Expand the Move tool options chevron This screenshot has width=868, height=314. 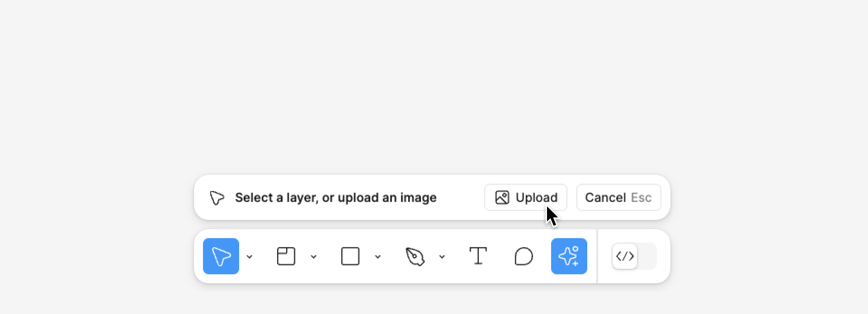click(x=249, y=257)
